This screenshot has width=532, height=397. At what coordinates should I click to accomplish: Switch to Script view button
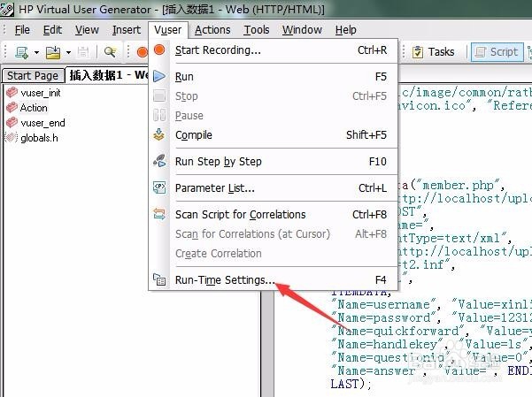[x=497, y=52]
